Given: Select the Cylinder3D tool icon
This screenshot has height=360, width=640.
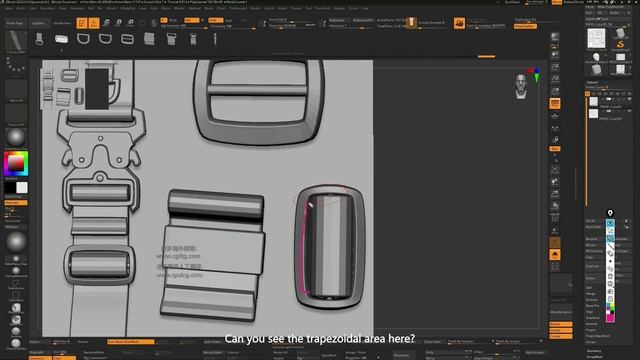Looking at the screenshot, I should pos(620,33).
